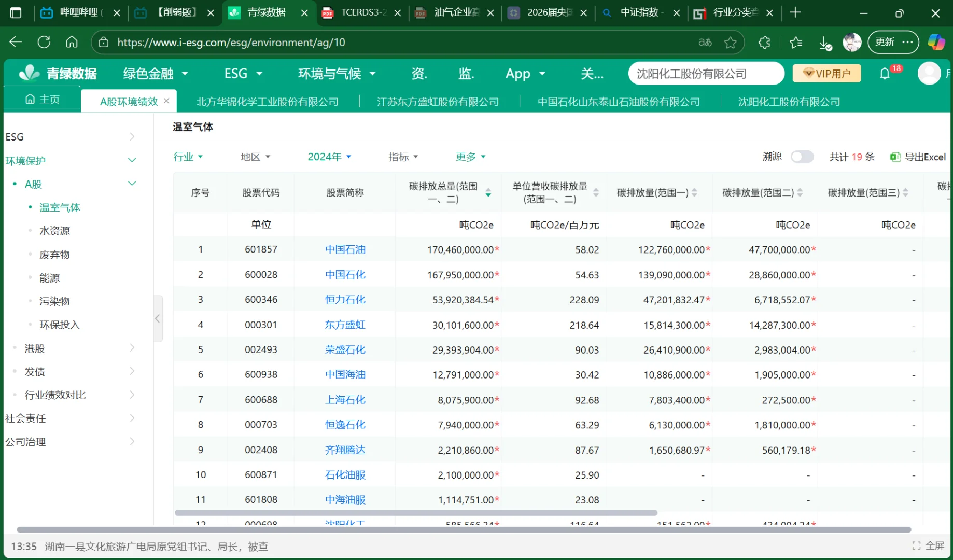Viewport: 953px width, 560px height.
Task: Click the page bottom horizontal scrollbar
Action: click(x=464, y=529)
